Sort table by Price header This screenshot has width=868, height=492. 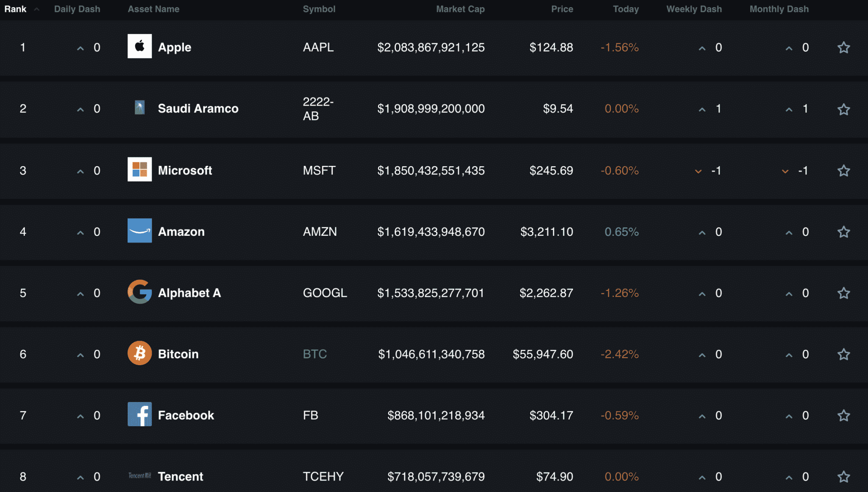point(562,9)
